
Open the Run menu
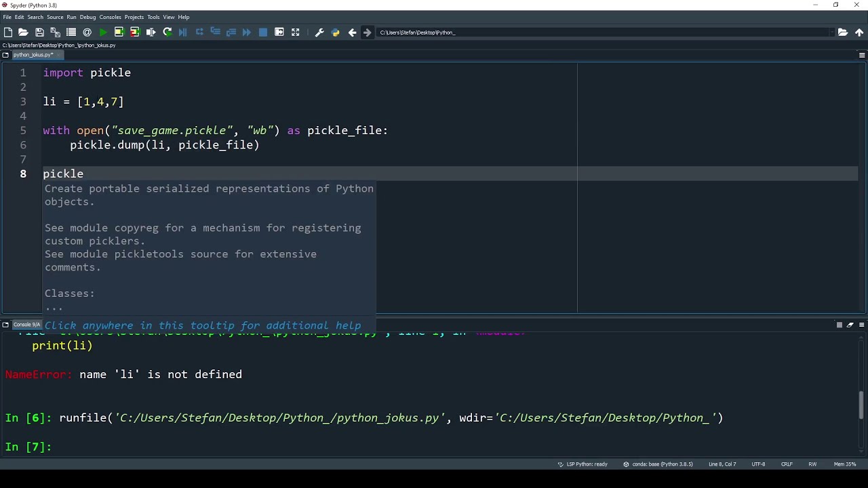point(71,17)
